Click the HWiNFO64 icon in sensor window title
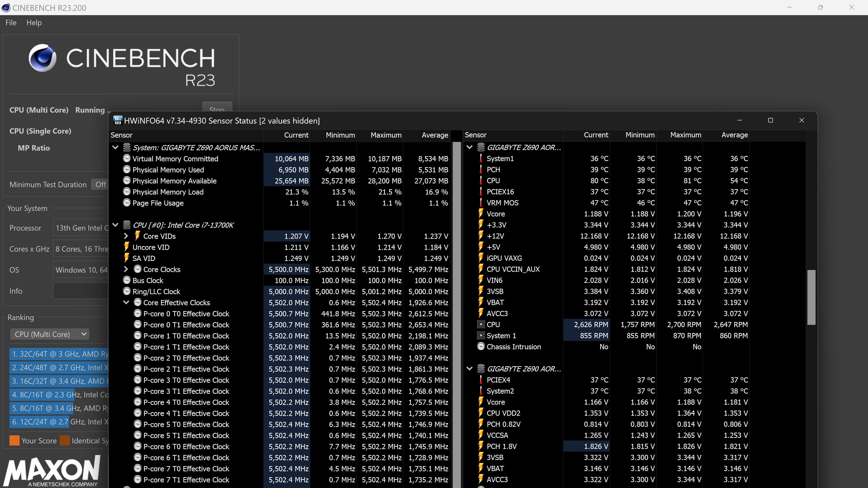 coord(118,121)
